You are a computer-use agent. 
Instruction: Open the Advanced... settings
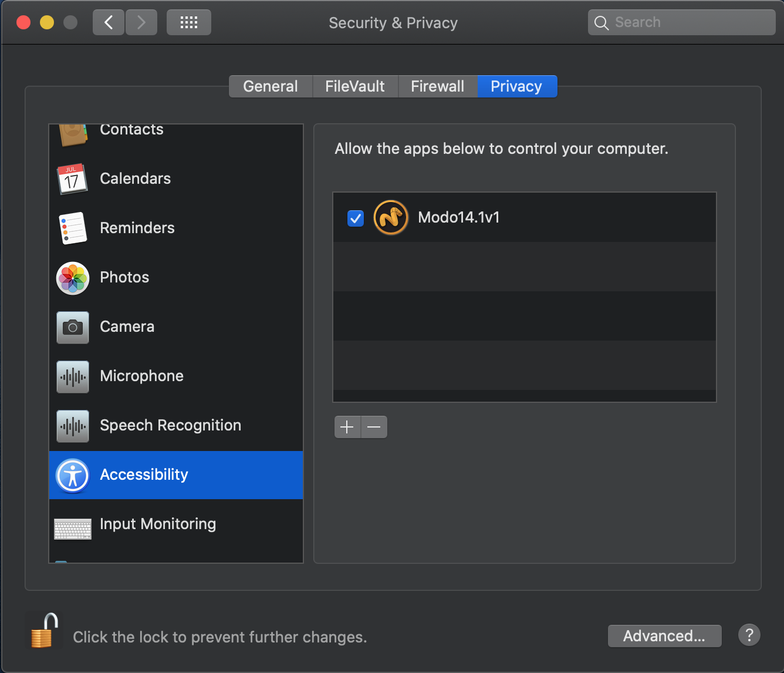[664, 636]
